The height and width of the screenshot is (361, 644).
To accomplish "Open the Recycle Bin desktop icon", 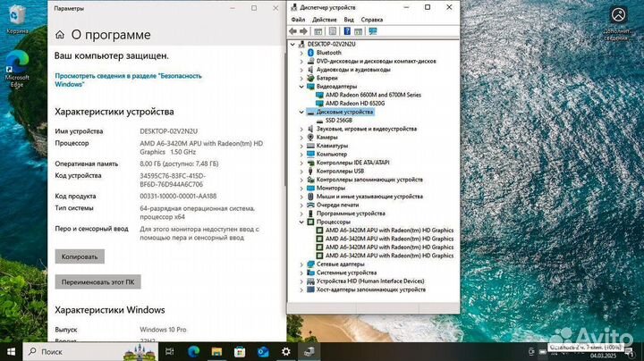I will tap(17, 19).
